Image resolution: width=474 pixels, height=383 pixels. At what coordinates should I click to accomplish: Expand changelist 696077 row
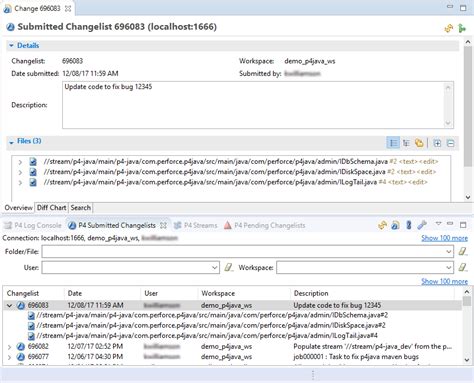(10, 357)
